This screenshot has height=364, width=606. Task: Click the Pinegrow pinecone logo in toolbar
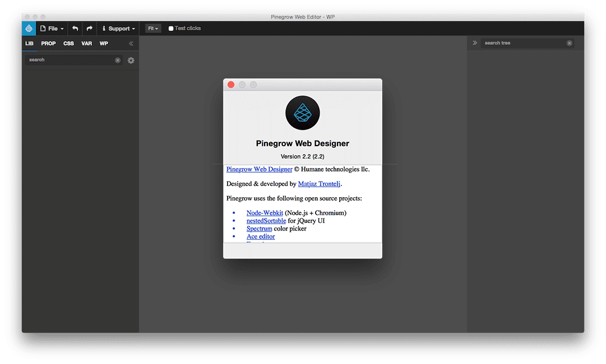pos(29,28)
